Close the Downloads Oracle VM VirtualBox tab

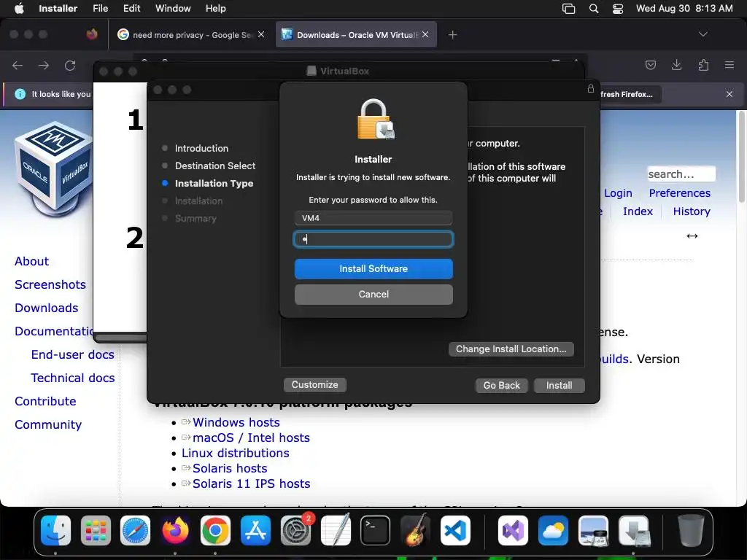[425, 34]
